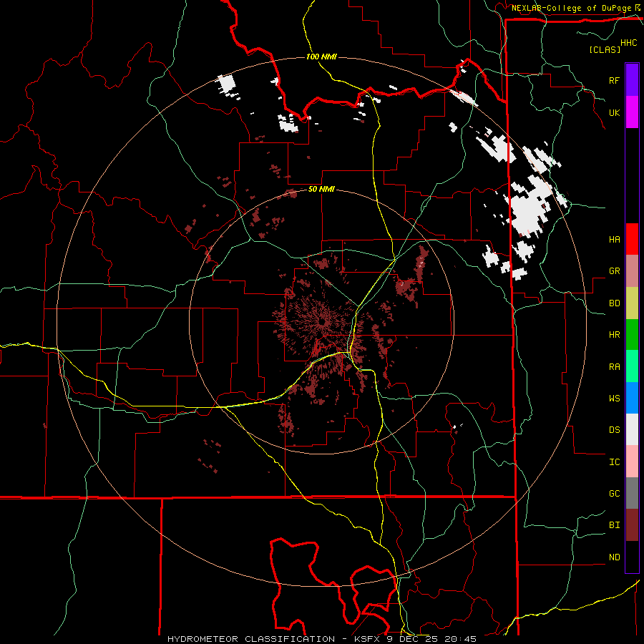Click the 100 NMI range ring label
The width and height of the screenshot is (644, 644).
pos(321,57)
